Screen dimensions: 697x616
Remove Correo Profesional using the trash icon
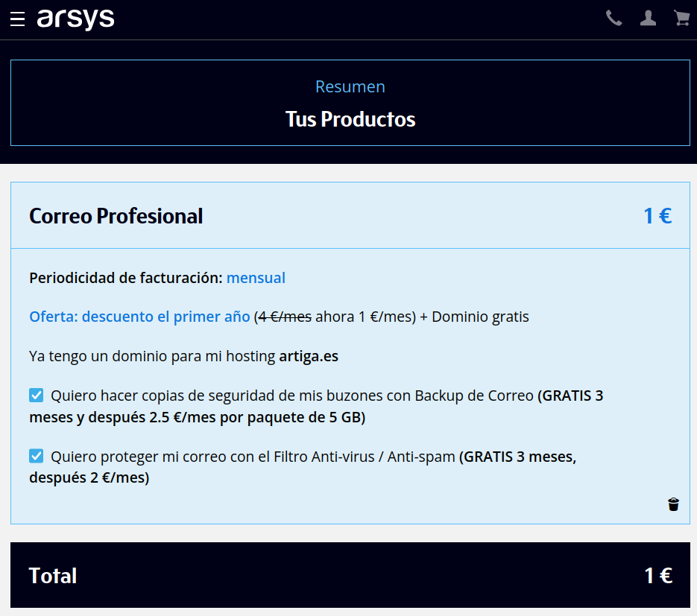coord(673,504)
